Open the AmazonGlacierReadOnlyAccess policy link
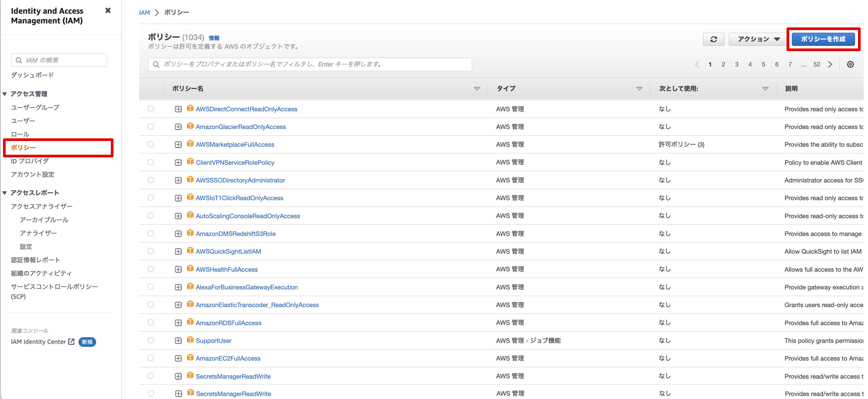The width and height of the screenshot is (868, 399). (241, 127)
